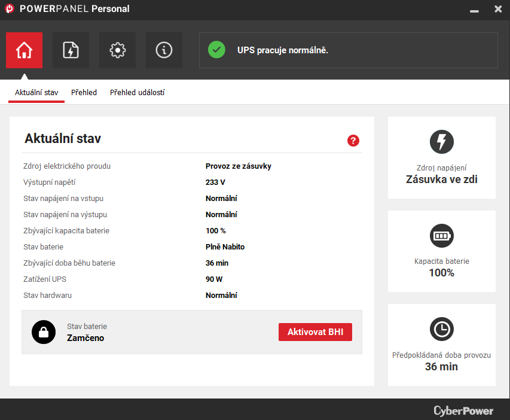Viewport: 510px width, 420px height.
Task: Click the UPS pracuje normálně status bar
Action: tap(348, 50)
